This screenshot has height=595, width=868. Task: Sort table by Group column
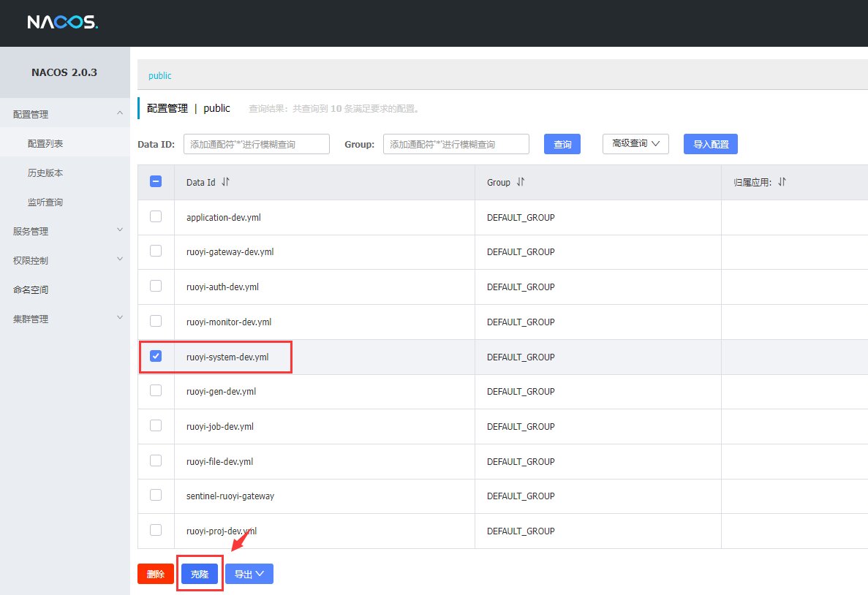[x=521, y=181]
